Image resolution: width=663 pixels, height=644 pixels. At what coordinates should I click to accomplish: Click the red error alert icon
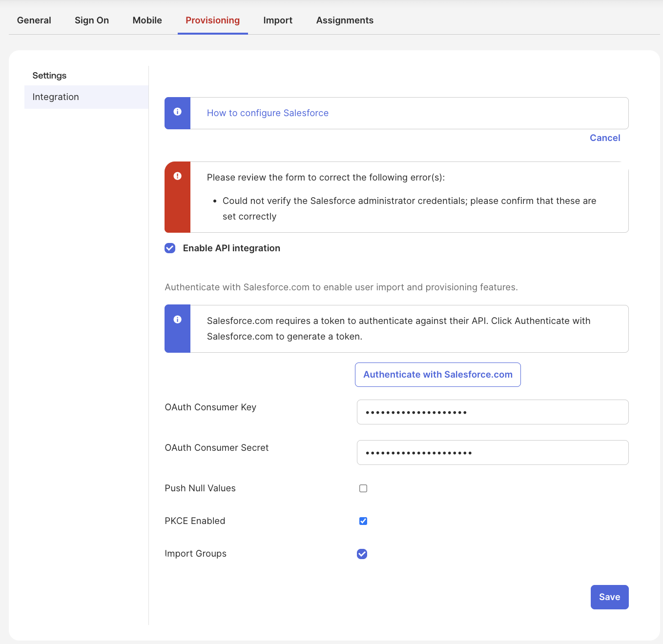coord(178,176)
